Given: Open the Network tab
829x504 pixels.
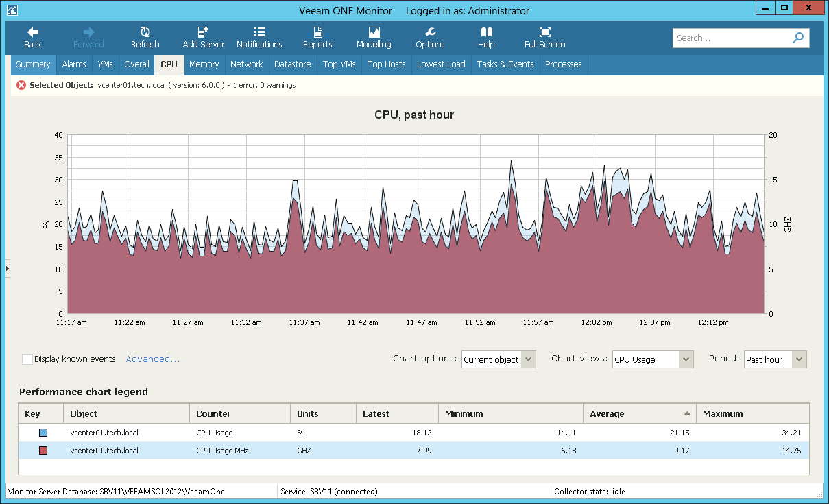Looking at the screenshot, I should 246,64.
